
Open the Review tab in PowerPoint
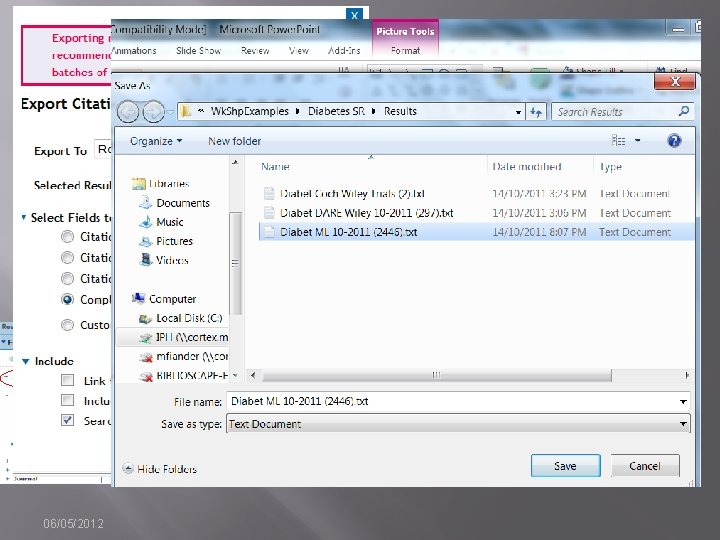(255, 51)
